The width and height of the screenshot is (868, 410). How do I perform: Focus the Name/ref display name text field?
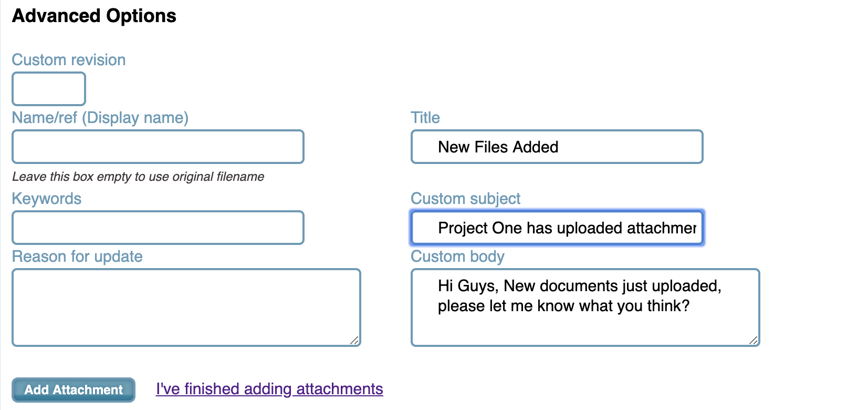158,147
